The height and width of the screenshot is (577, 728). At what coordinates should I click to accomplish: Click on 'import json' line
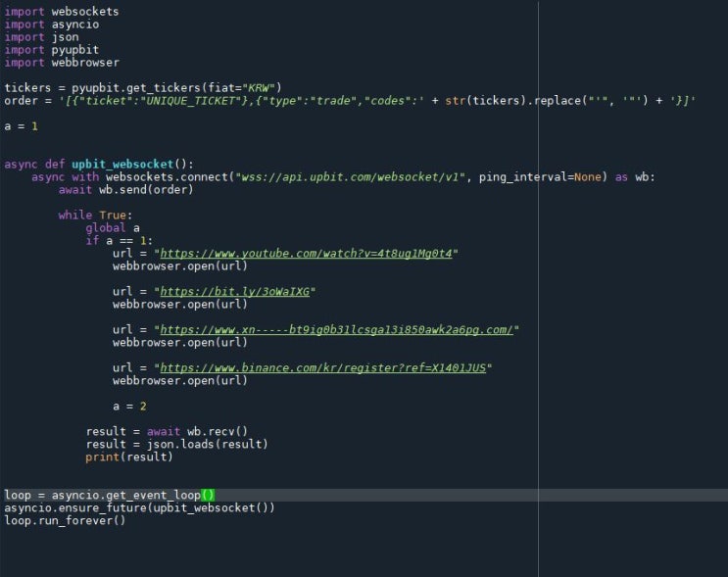tap(41, 37)
